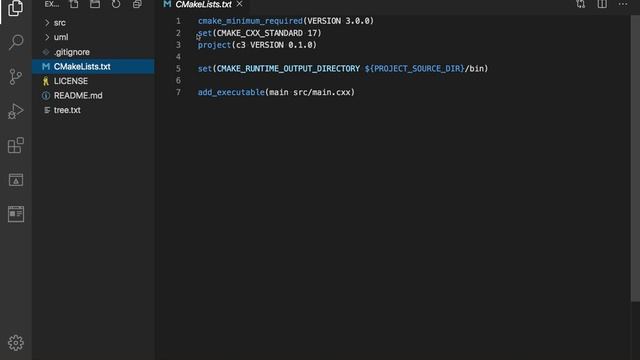Click New Folder icon in explorer header
This screenshot has height=360, width=640.
(95, 4)
